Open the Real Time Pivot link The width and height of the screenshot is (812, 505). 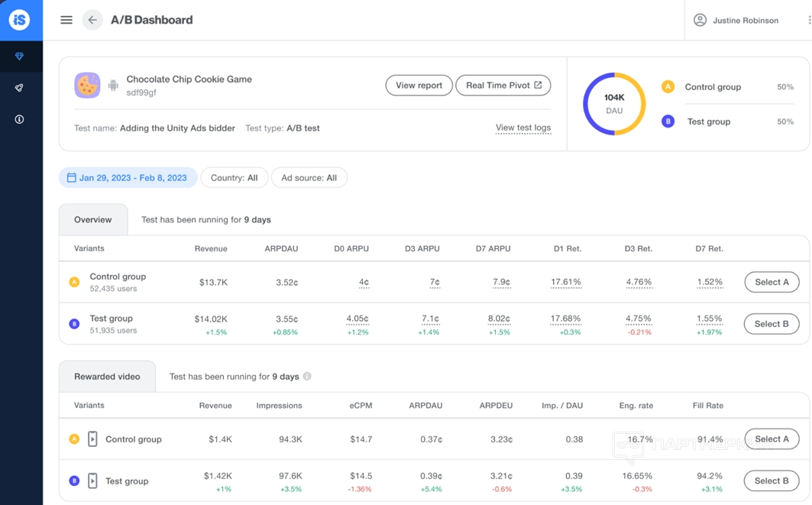(x=503, y=86)
